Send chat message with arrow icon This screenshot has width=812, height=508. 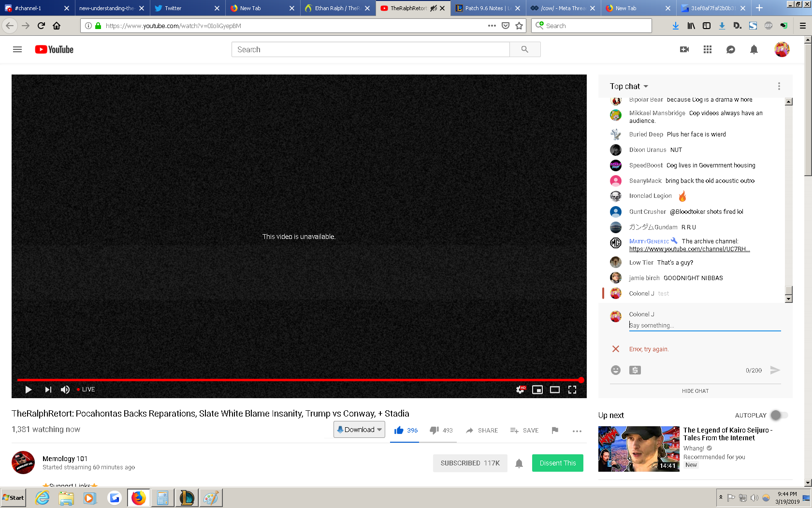775,370
